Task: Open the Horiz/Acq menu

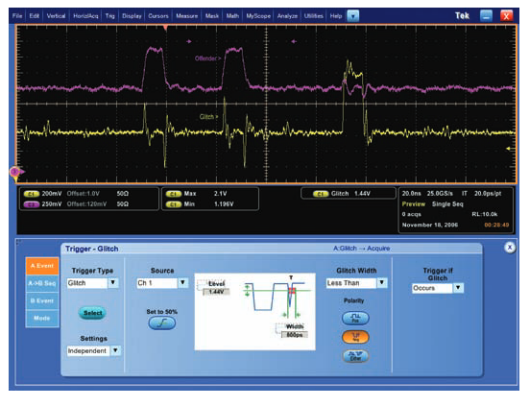Action: pyautogui.click(x=86, y=16)
